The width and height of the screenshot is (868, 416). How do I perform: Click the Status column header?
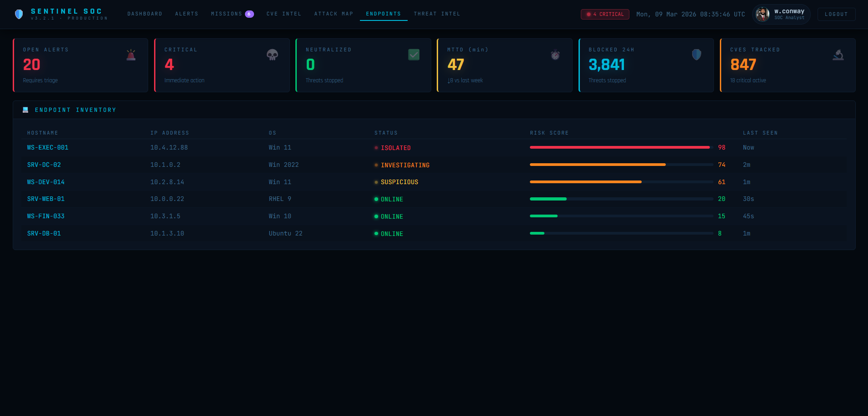click(x=386, y=133)
